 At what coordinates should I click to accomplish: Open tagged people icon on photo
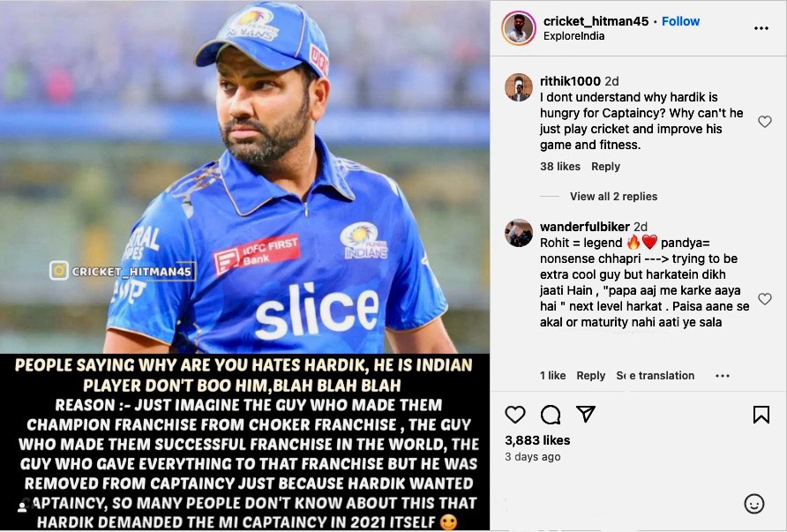22,507
